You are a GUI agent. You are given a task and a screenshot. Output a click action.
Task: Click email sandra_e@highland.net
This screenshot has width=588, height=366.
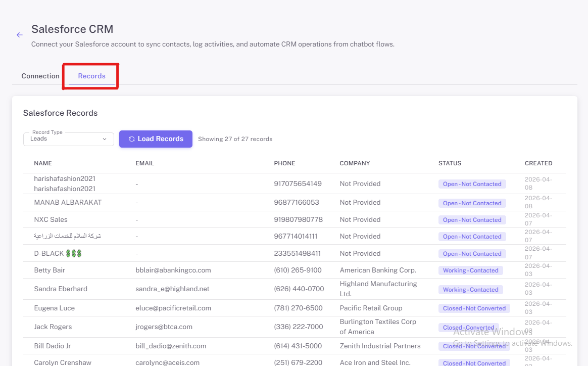coord(172,289)
